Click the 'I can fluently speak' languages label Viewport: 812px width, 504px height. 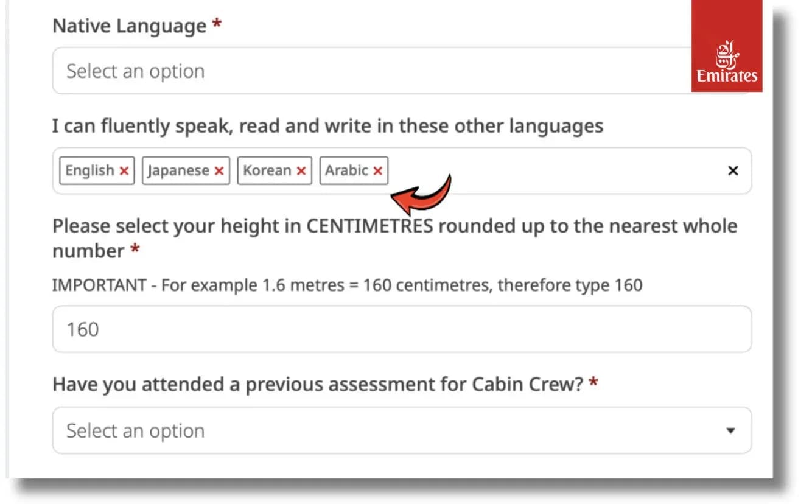click(327, 126)
